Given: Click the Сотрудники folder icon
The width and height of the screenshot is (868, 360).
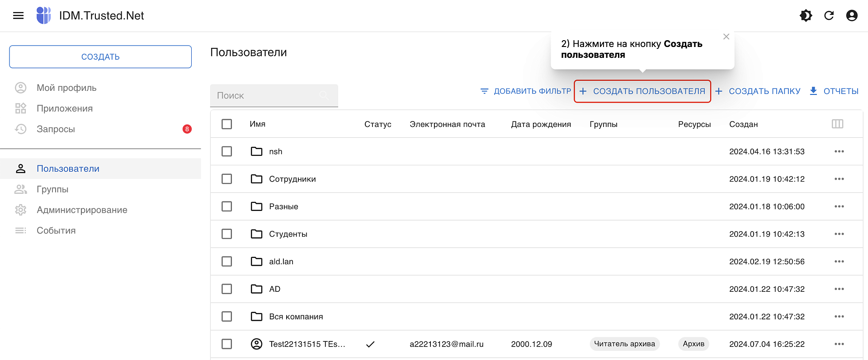Looking at the screenshot, I should tap(256, 179).
